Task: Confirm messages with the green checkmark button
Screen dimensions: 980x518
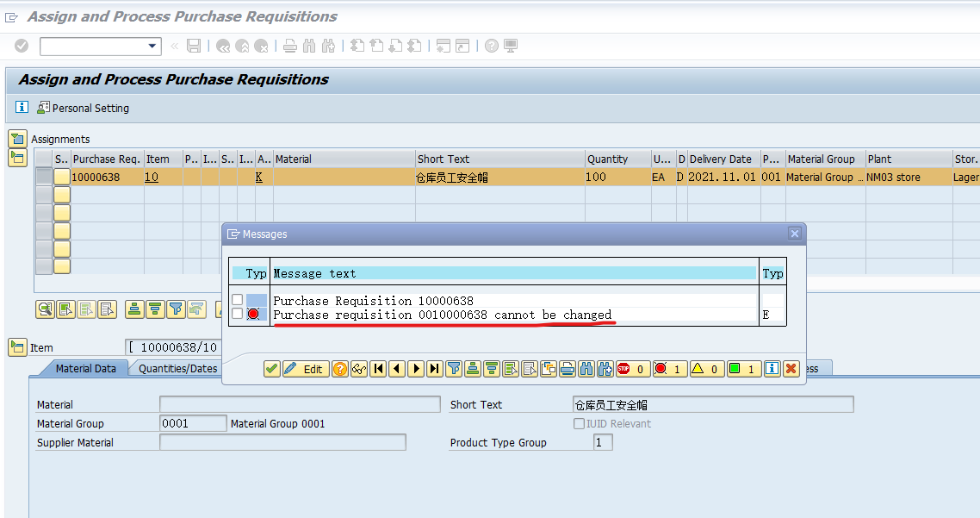Action: [x=271, y=369]
